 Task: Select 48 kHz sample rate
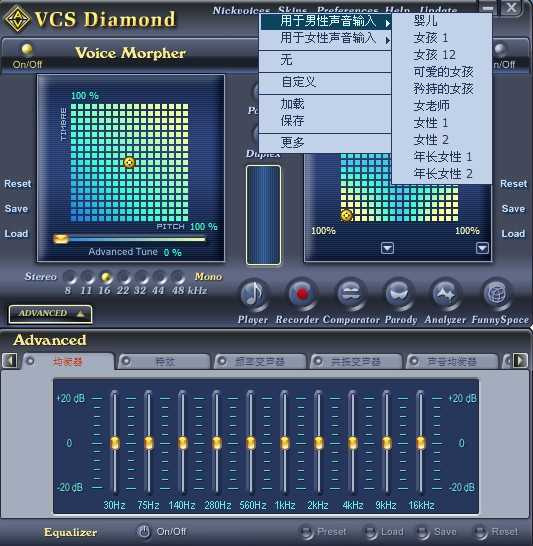tap(178, 277)
